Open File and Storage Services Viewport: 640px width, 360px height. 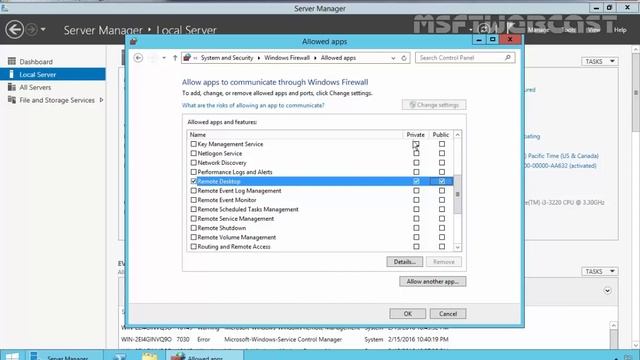pos(57,100)
